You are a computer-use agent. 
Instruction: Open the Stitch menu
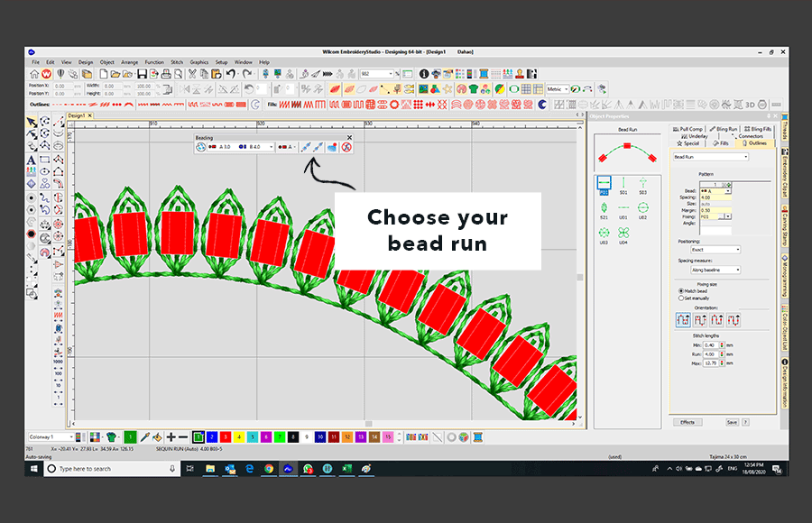[x=177, y=61]
